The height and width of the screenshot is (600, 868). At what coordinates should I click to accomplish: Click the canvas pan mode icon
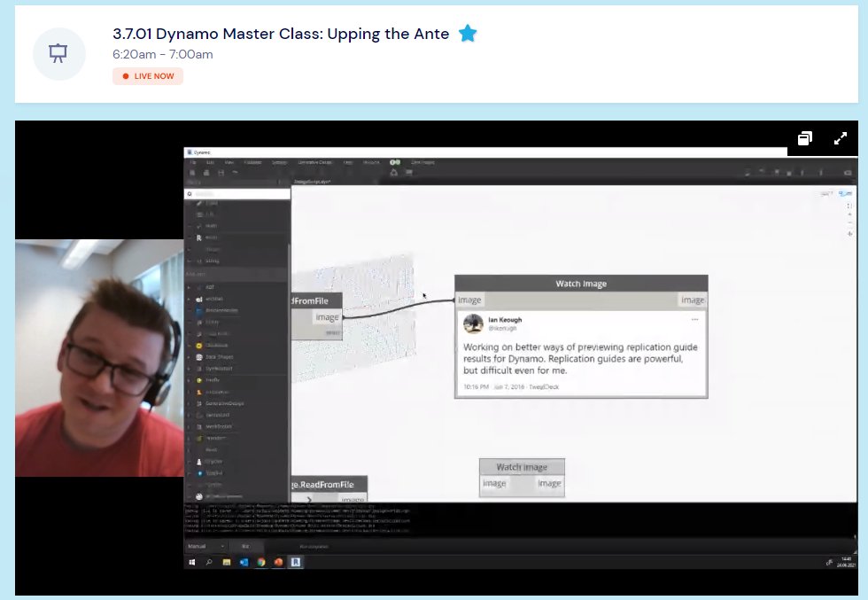pyautogui.click(x=849, y=234)
